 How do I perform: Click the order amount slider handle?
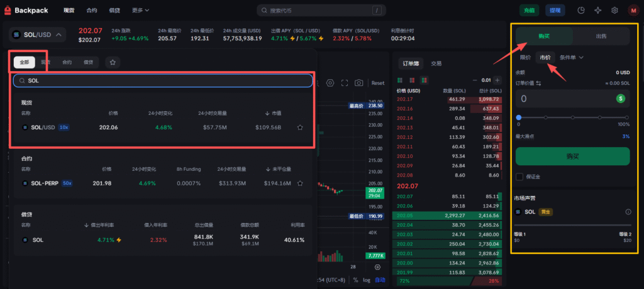pyautogui.click(x=518, y=117)
